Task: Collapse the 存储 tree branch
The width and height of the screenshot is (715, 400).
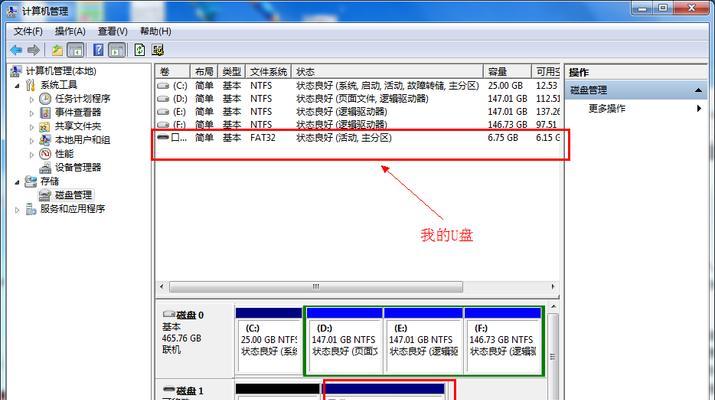Action: pos(17,182)
